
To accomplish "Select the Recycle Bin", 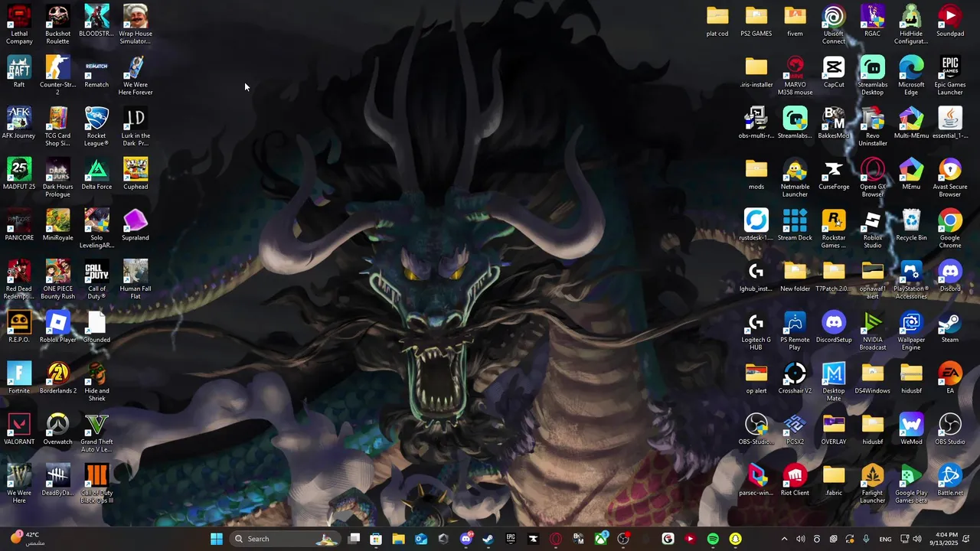I will [911, 225].
